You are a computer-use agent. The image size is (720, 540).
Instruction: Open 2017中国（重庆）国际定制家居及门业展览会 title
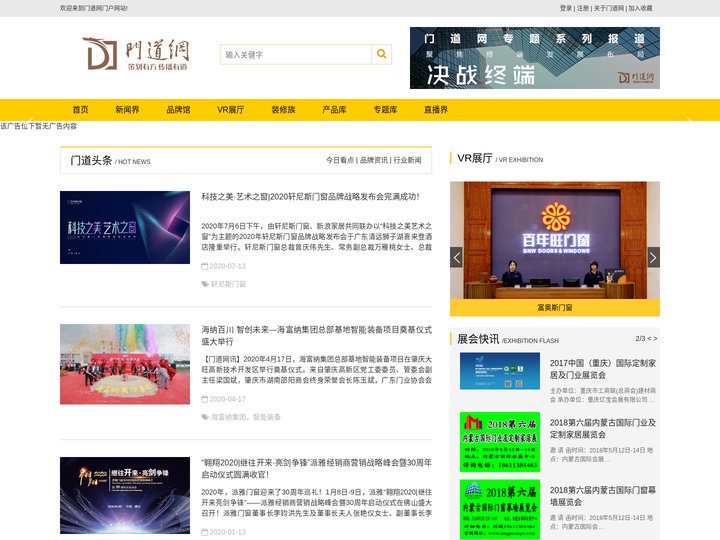point(602,369)
